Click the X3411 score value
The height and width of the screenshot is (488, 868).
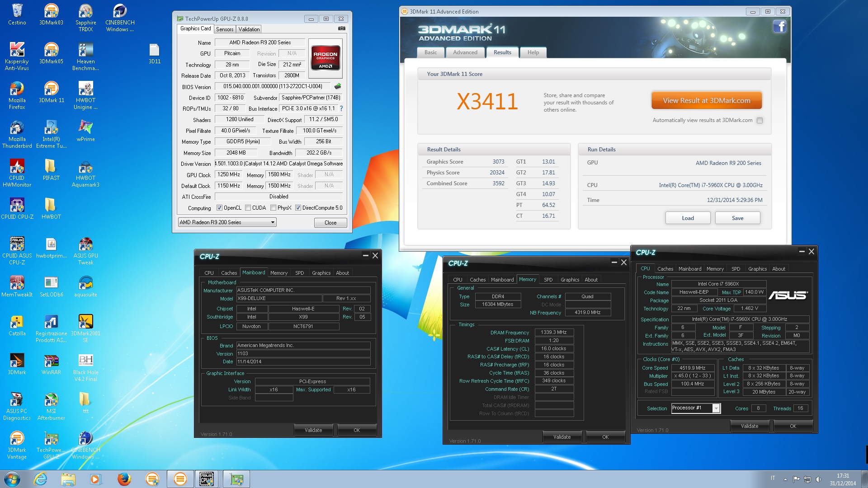click(x=487, y=101)
